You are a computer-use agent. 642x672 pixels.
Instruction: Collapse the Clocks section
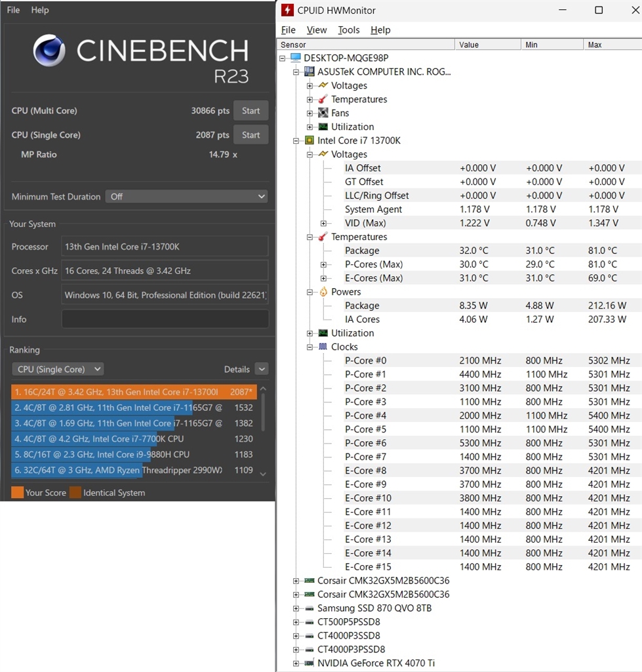(310, 347)
